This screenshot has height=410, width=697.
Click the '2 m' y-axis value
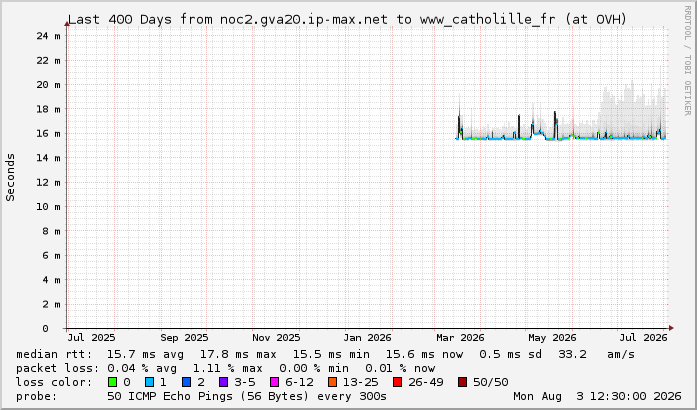[x=52, y=305]
